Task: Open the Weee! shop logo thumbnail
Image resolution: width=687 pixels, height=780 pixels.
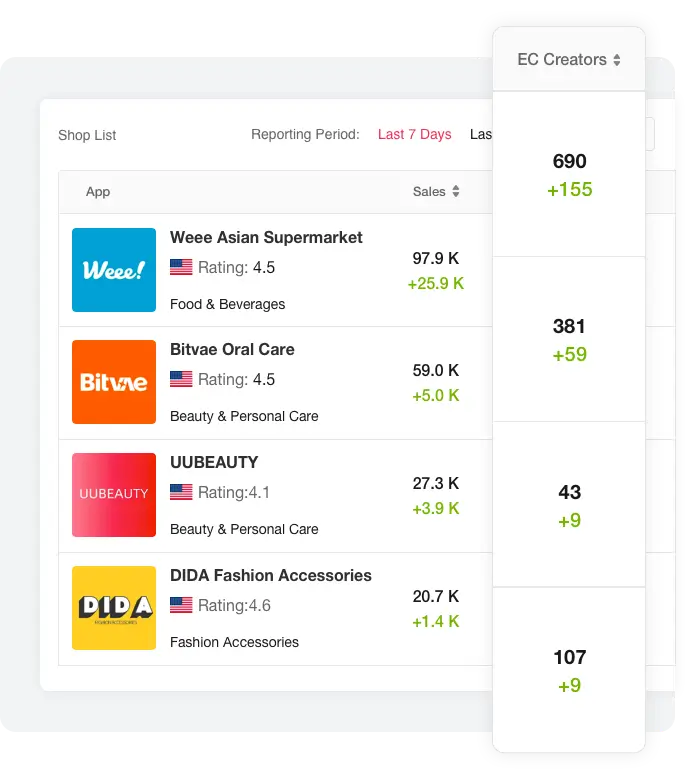Action: (114, 270)
